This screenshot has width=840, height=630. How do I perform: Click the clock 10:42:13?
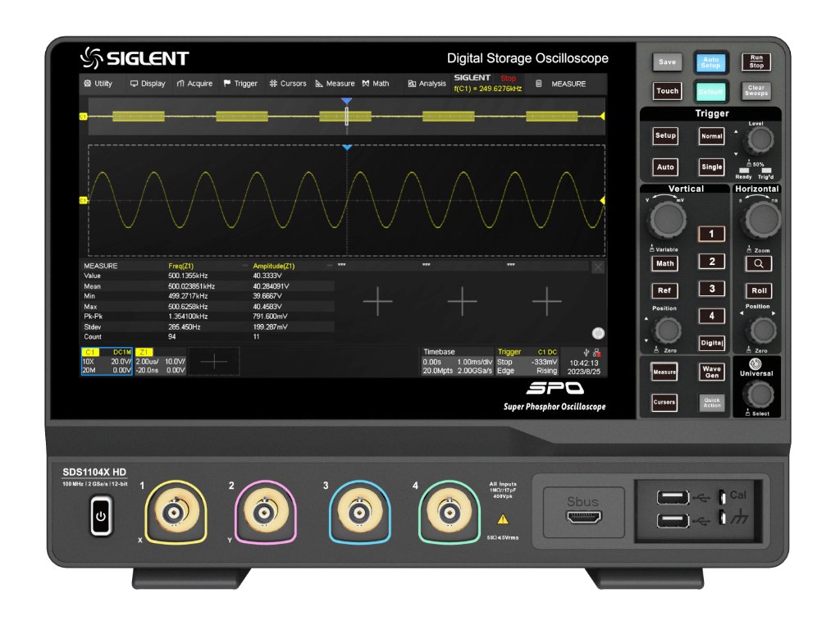click(584, 363)
